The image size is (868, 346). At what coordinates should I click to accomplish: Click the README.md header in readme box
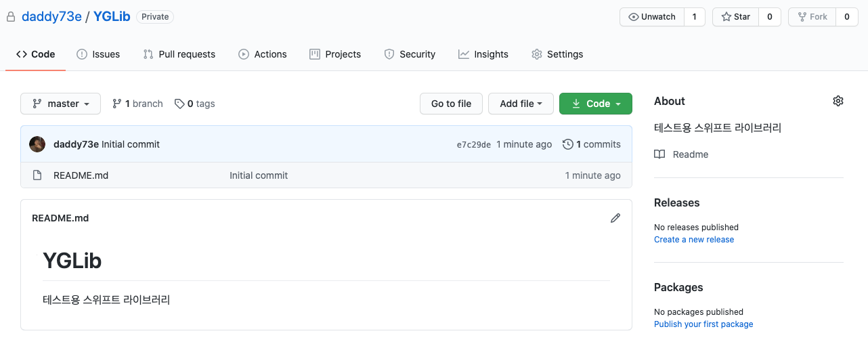tap(60, 218)
